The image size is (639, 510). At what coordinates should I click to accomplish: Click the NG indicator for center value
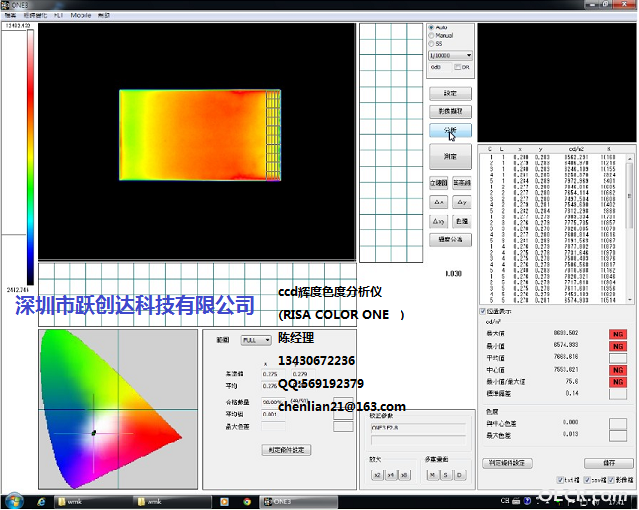tap(618, 370)
